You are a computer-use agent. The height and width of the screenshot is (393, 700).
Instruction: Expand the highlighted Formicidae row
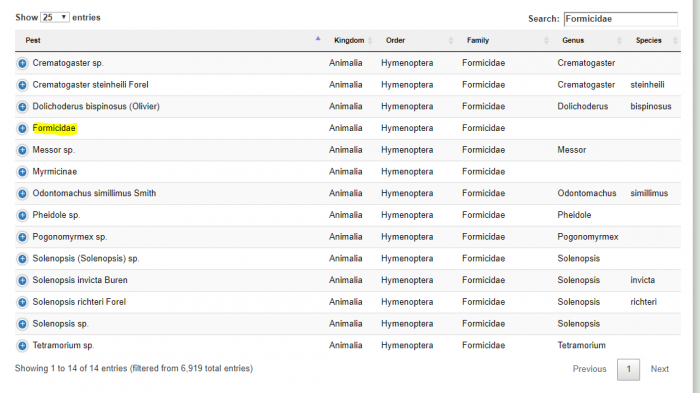tap(22, 129)
